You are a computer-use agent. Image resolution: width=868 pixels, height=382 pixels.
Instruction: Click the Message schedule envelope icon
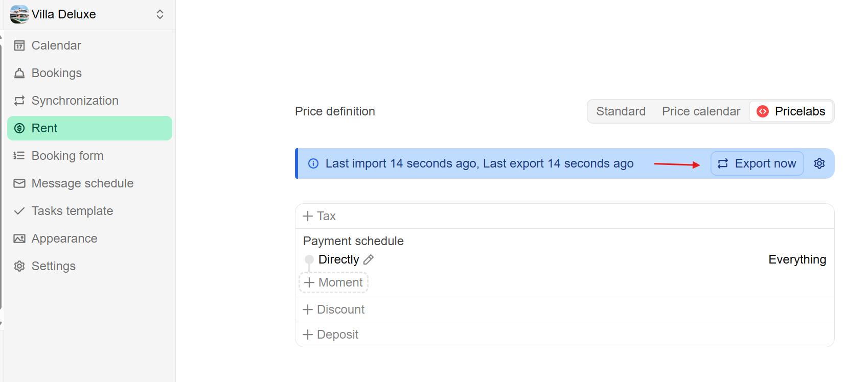(19, 183)
